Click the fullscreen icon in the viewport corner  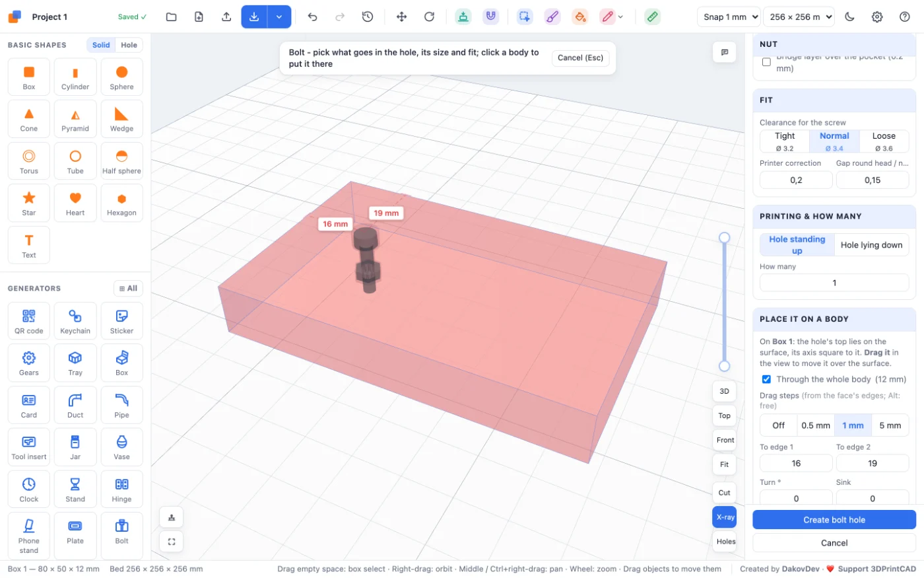(172, 542)
